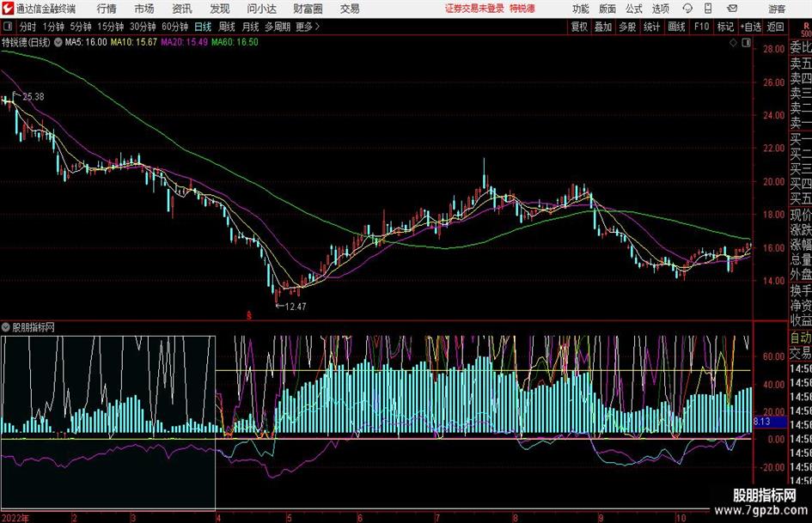This screenshot has height=523, width=812.
Task: Click the 复权 button
Action: [x=579, y=27]
